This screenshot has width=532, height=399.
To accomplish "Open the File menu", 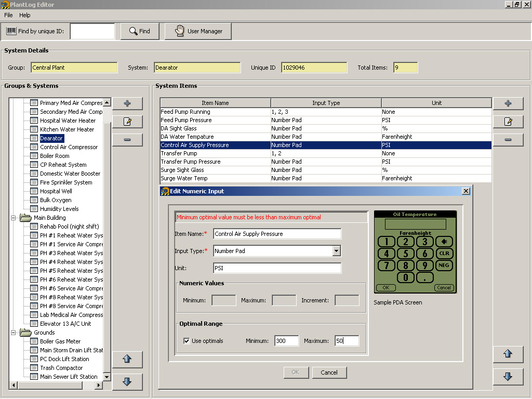I will tap(8, 15).
